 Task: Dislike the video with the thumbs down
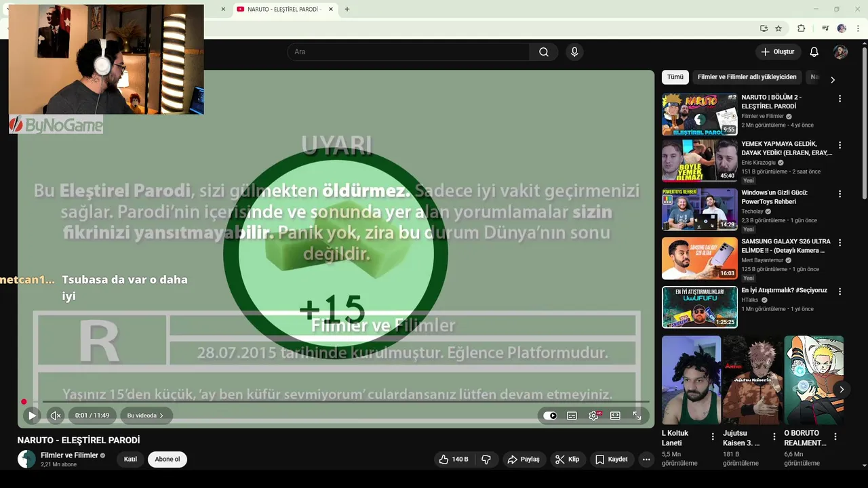[x=486, y=459]
